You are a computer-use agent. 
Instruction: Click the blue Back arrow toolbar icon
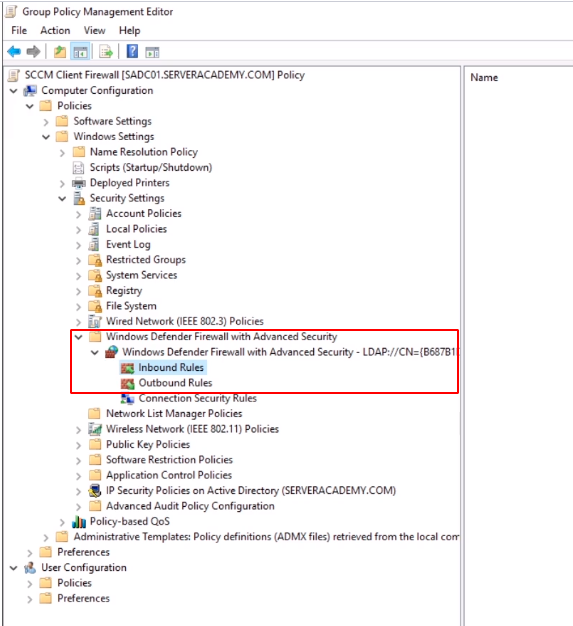tap(14, 52)
